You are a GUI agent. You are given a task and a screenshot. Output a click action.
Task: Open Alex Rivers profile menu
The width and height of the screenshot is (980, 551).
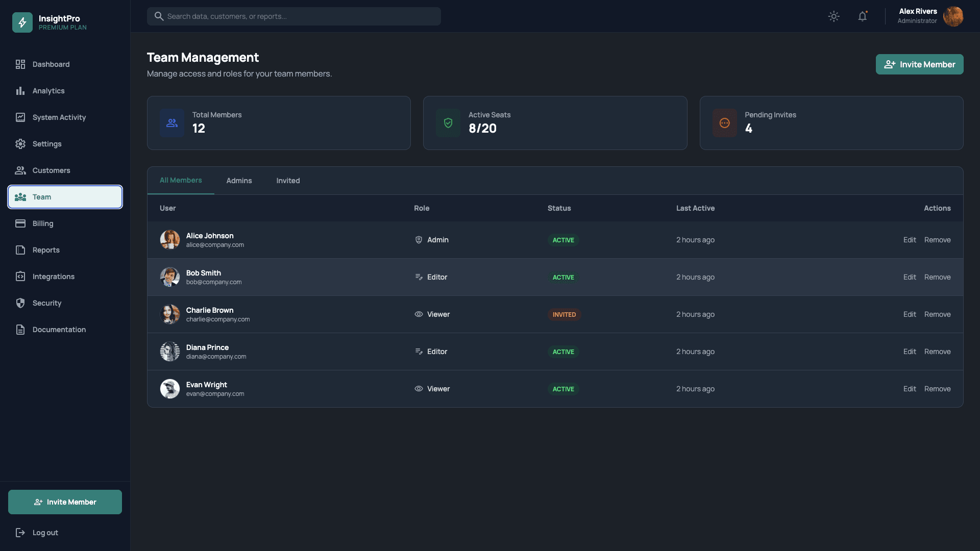tap(929, 16)
